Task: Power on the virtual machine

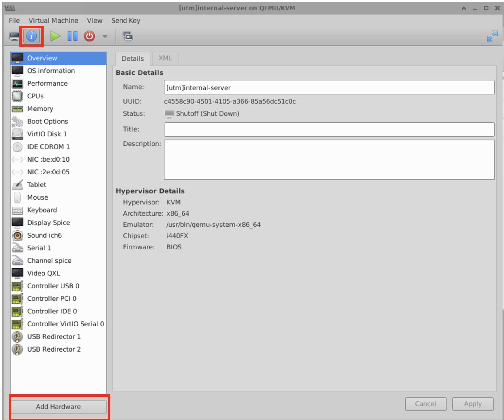Action: pos(55,36)
